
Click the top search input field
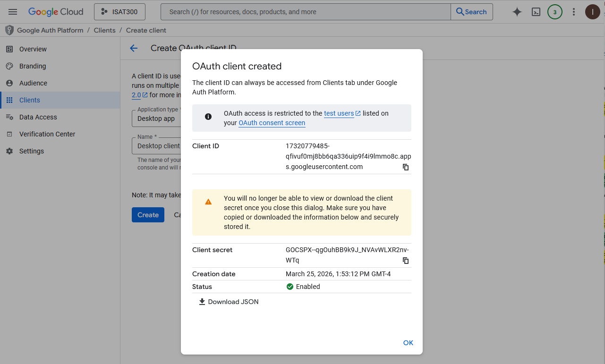click(305, 12)
